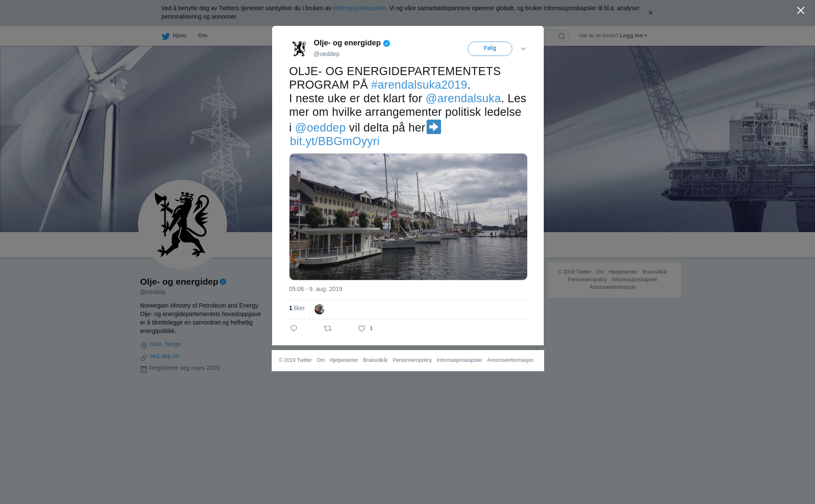
Task: Expand the tweet options chevron menu
Action: (523, 49)
